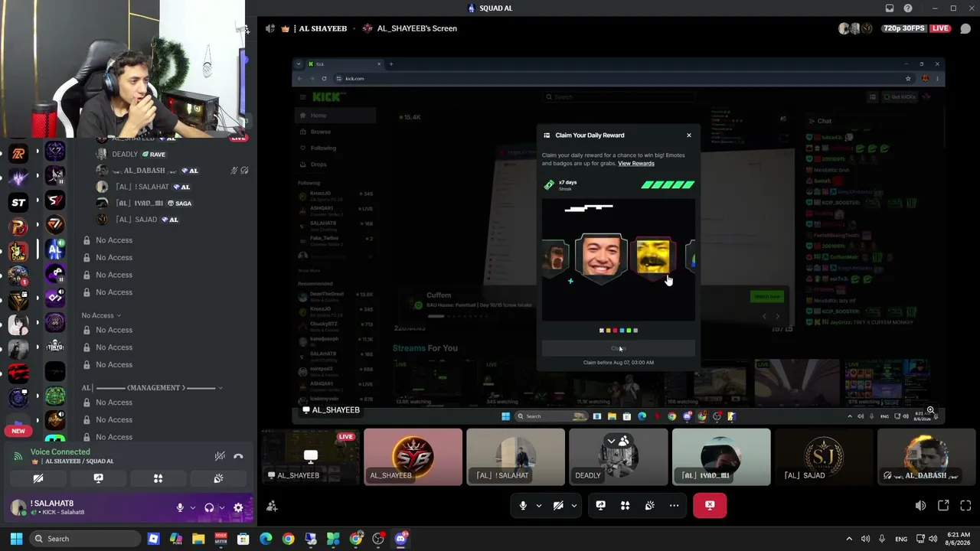980x551 pixels.
Task: Open microphone options arrow in the call bar
Action: tap(538, 505)
